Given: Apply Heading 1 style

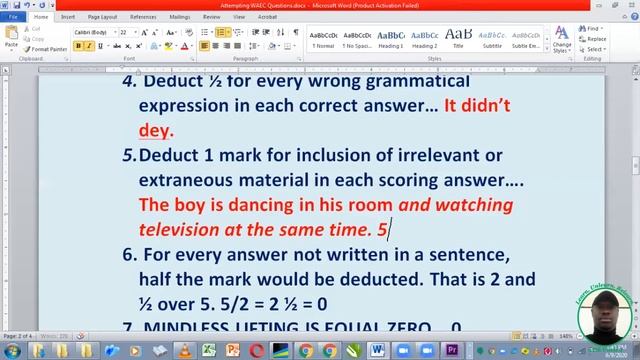Looking at the screenshot, I should [x=391, y=39].
